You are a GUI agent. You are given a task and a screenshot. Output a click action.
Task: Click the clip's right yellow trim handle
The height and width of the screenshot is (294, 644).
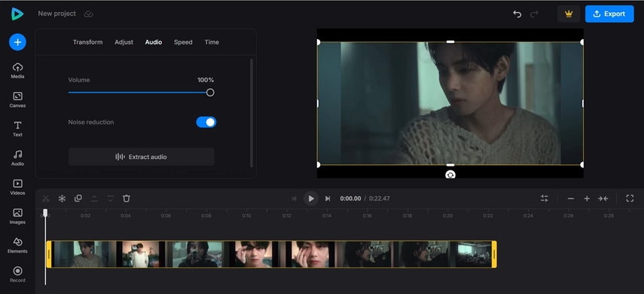[x=494, y=254]
